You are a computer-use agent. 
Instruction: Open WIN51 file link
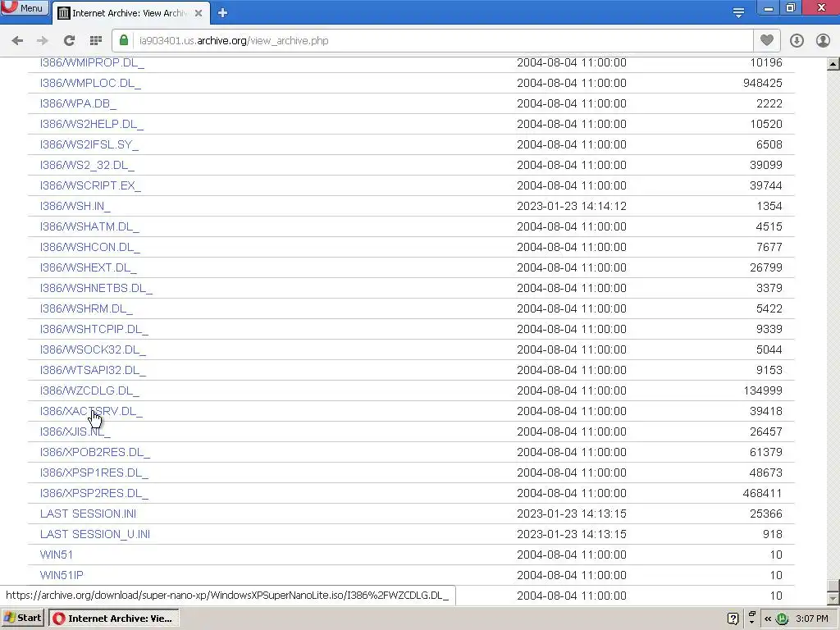point(57,555)
